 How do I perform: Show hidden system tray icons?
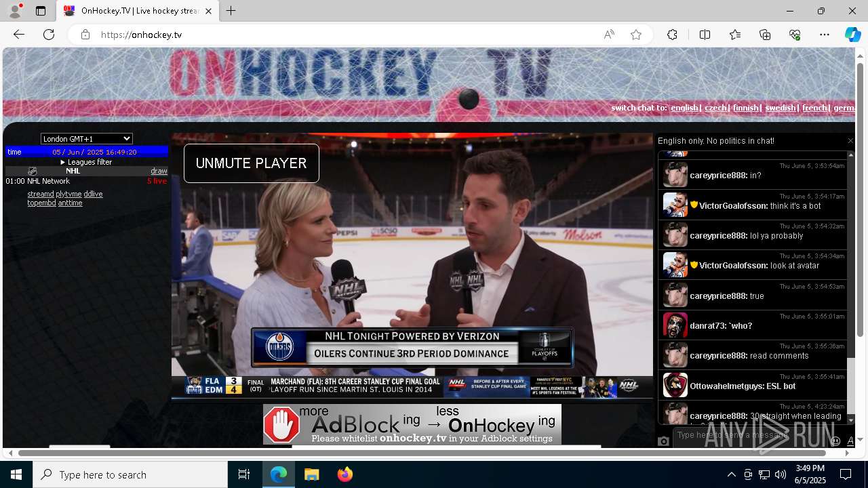[731, 474]
